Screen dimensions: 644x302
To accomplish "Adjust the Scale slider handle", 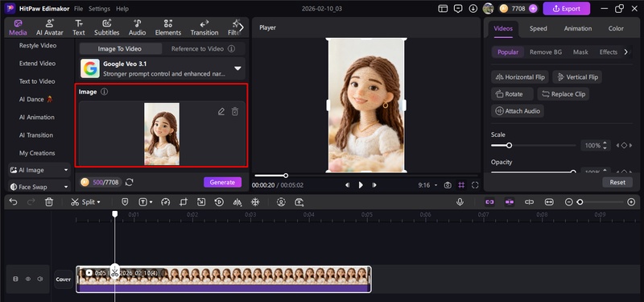I will (x=510, y=146).
